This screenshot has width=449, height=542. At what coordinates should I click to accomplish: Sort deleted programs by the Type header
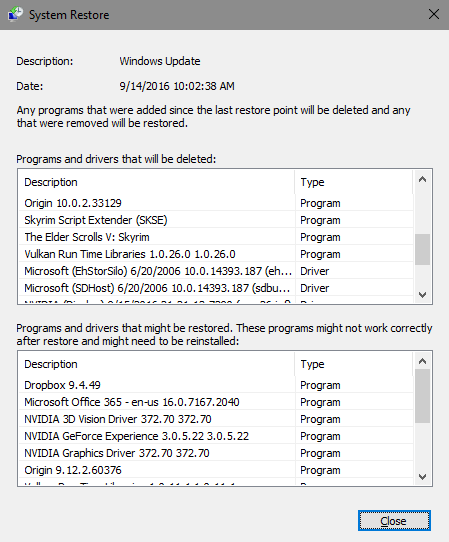tap(354, 182)
